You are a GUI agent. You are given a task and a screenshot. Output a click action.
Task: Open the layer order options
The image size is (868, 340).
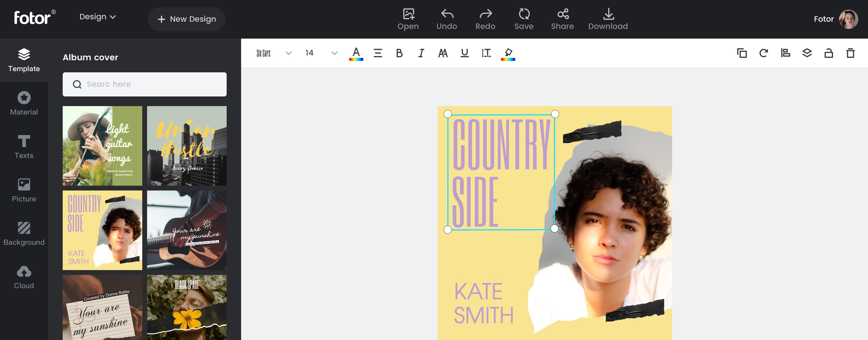[x=807, y=53]
